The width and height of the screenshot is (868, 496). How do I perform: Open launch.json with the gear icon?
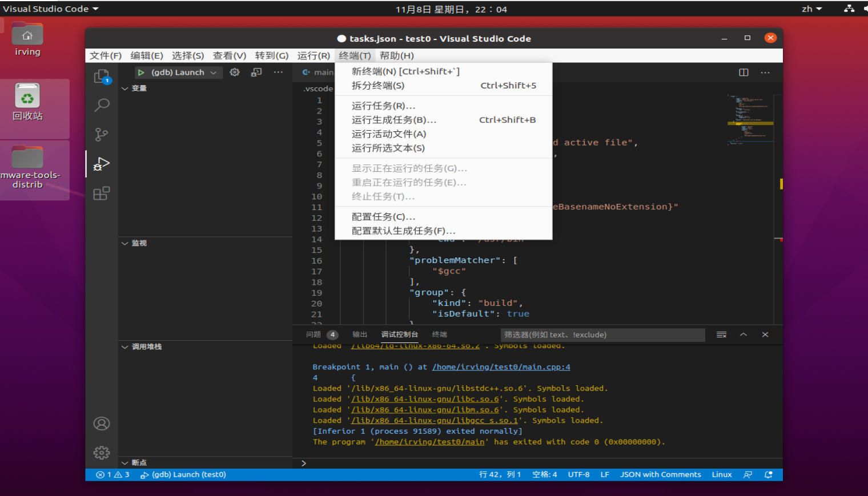235,72
